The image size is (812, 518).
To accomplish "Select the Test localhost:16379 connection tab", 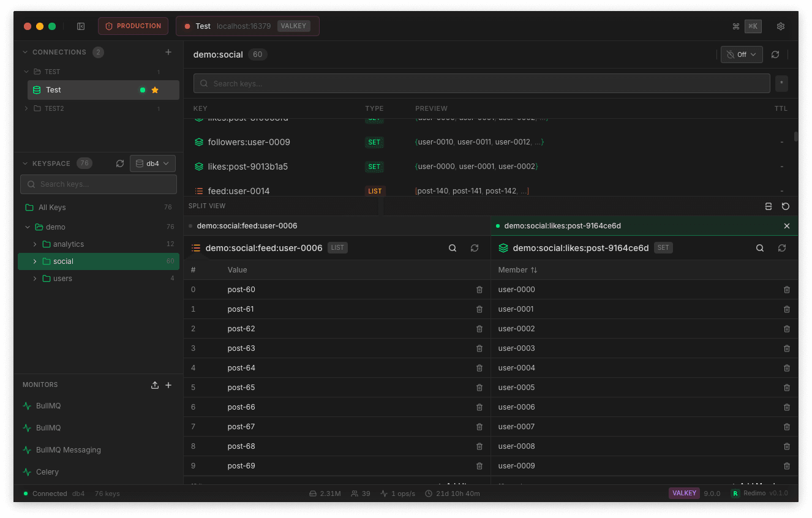I will [x=247, y=26].
